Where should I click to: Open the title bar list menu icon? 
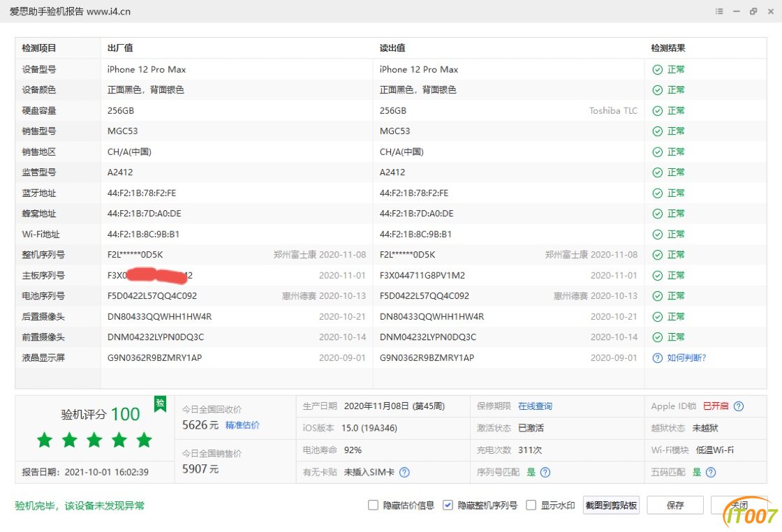tap(718, 11)
